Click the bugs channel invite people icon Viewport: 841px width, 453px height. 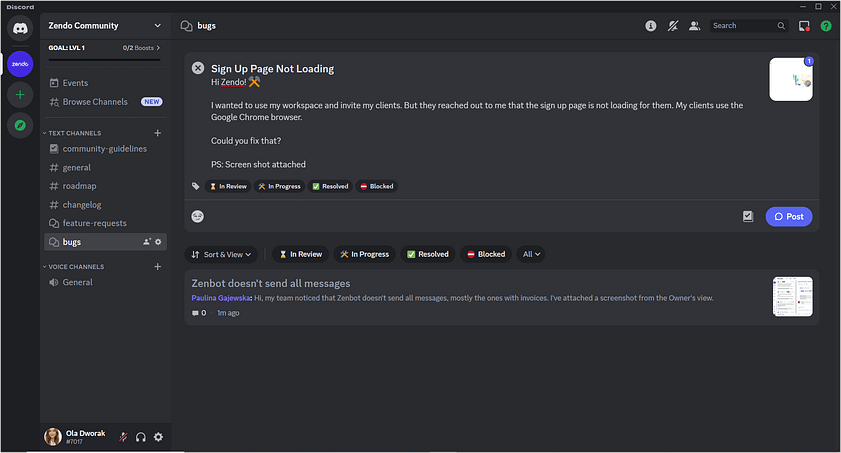point(147,242)
